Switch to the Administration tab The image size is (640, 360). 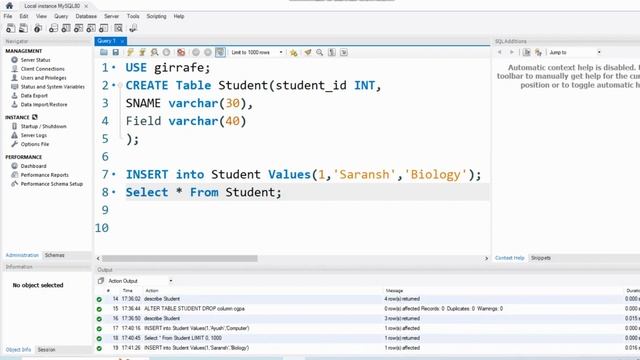click(22, 255)
